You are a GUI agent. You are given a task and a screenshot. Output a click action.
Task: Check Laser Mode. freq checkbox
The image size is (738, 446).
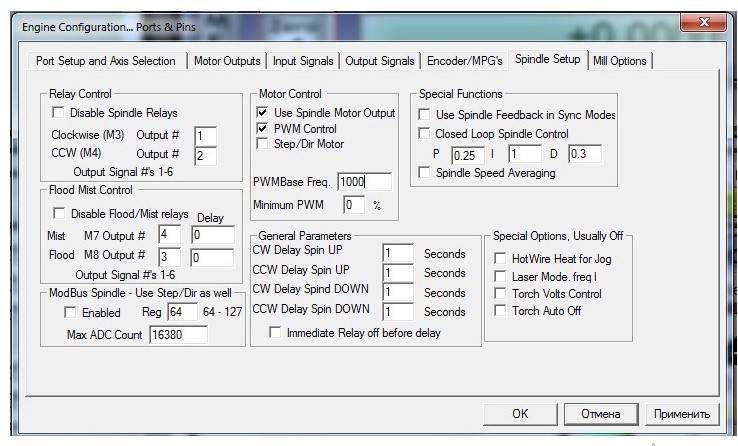tap(500, 277)
